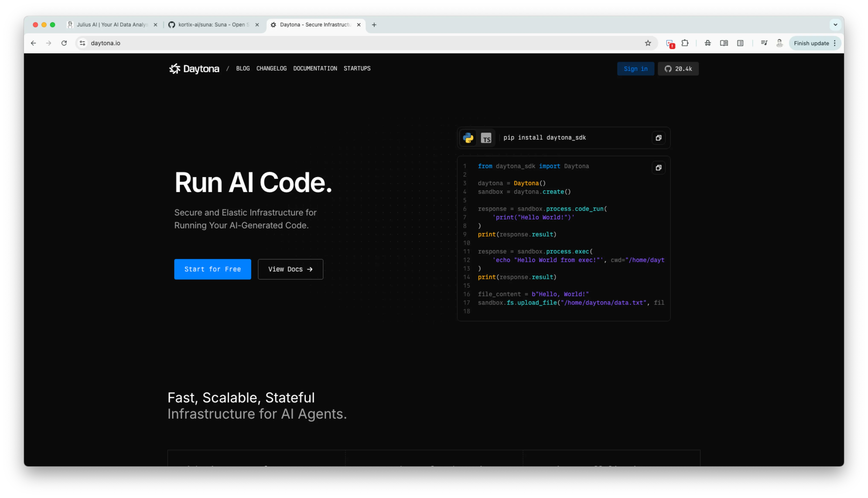868x498 pixels.
Task: Copy the Python code snippet
Action: pos(658,167)
